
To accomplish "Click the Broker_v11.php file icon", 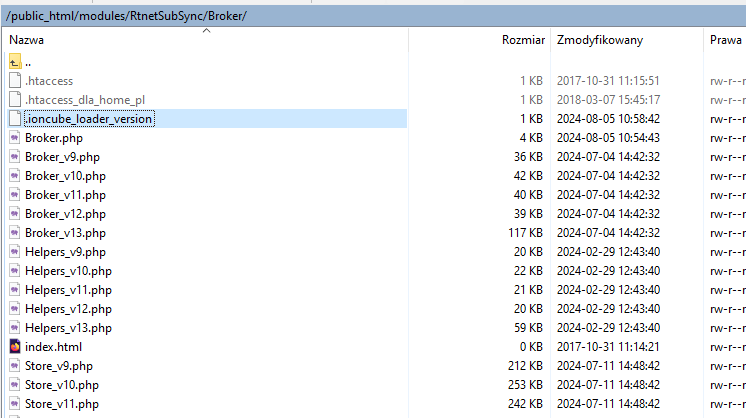I will click(x=15, y=194).
